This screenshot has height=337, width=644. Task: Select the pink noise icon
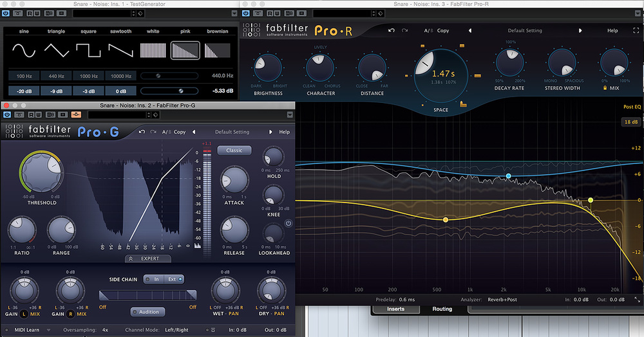click(x=185, y=50)
